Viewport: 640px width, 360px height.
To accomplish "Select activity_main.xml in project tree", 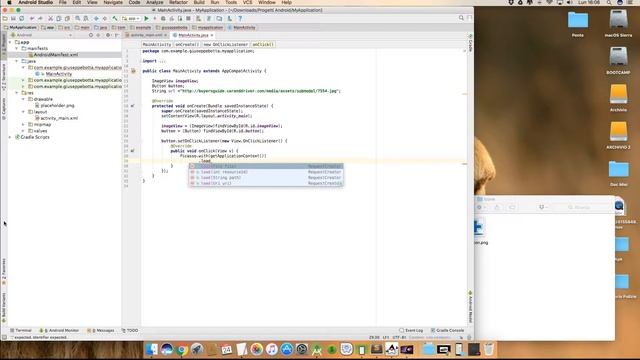I will click(59, 118).
